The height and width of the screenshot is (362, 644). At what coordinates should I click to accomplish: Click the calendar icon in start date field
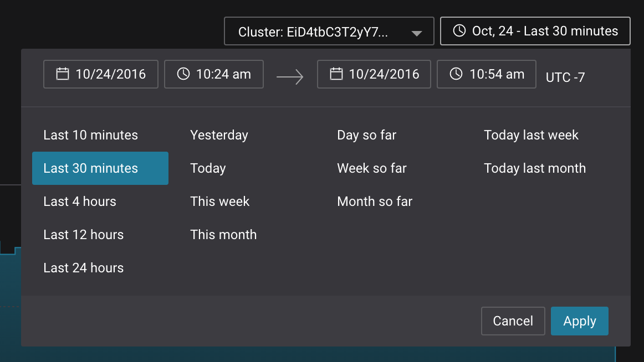[63, 74]
